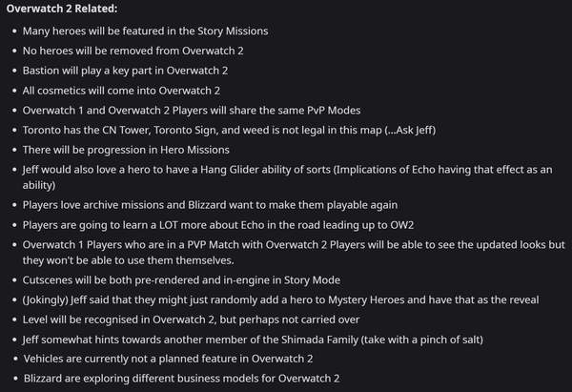Click the 'updated looks' PVP Match line

point(294,252)
